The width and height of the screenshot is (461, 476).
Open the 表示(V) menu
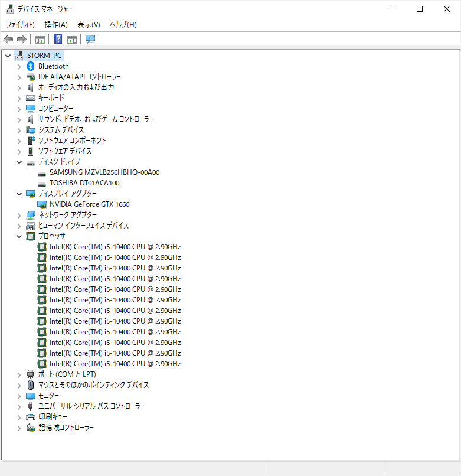[x=89, y=25]
